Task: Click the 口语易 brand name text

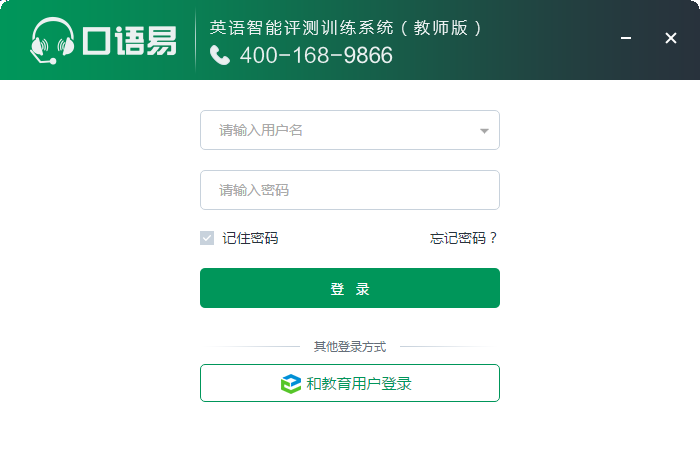Action: pos(129,40)
